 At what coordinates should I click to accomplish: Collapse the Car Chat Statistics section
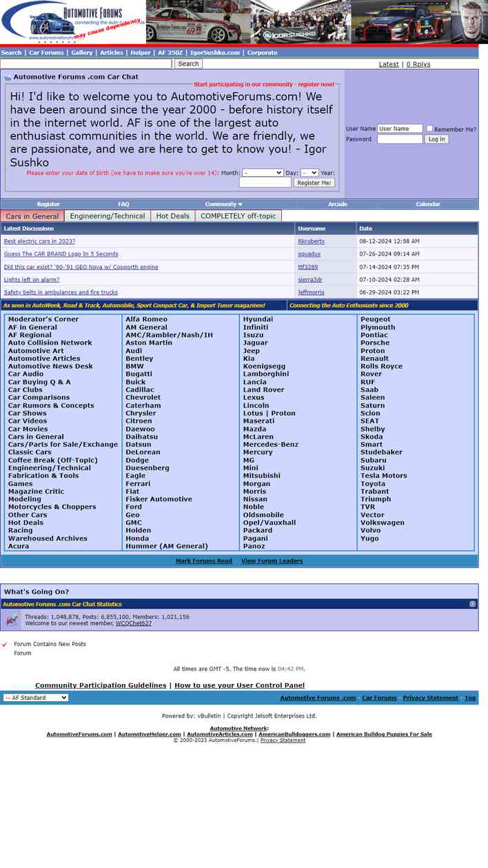[472, 604]
